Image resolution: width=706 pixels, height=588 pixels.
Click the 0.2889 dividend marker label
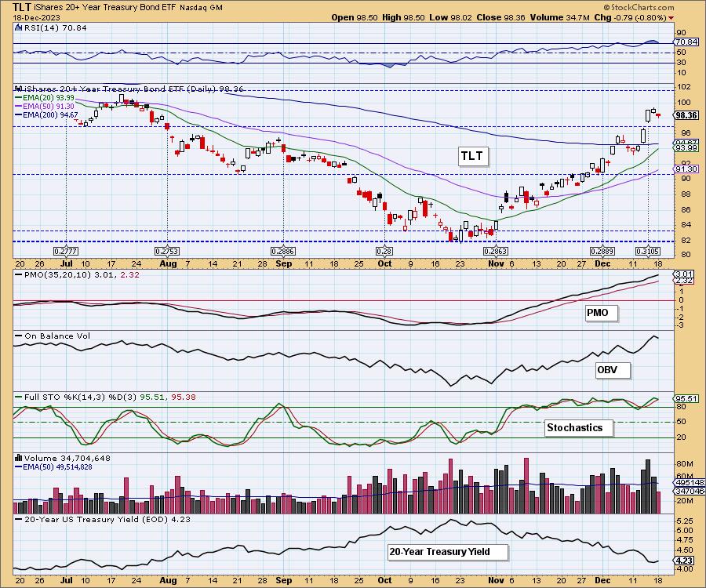602,251
